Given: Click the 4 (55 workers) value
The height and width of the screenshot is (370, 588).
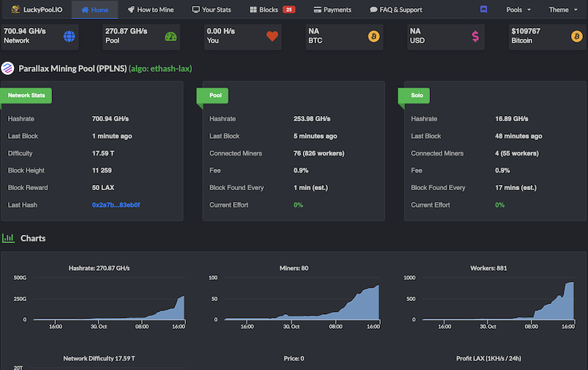Looking at the screenshot, I should click(517, 153).
